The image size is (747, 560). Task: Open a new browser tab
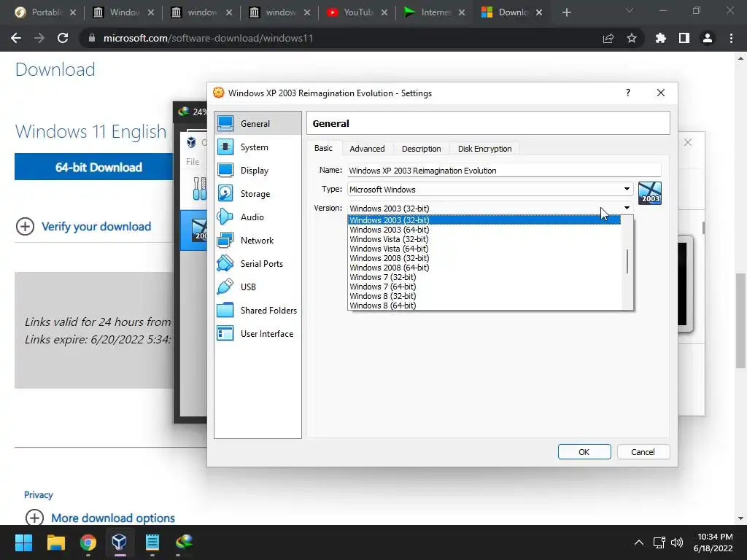point(566,12)
